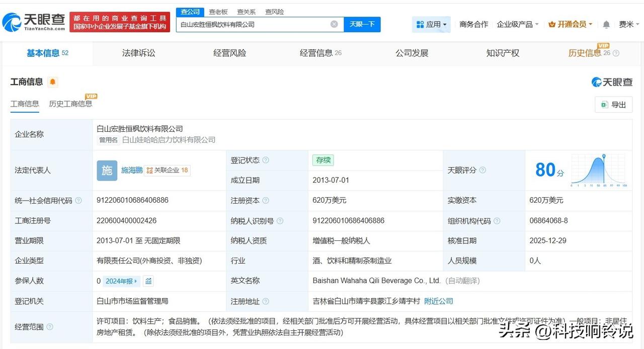This screenshot has width=644, height=349.
Task: Click help icon next to 纳税人识别号
Action: (x=280, y=220)
